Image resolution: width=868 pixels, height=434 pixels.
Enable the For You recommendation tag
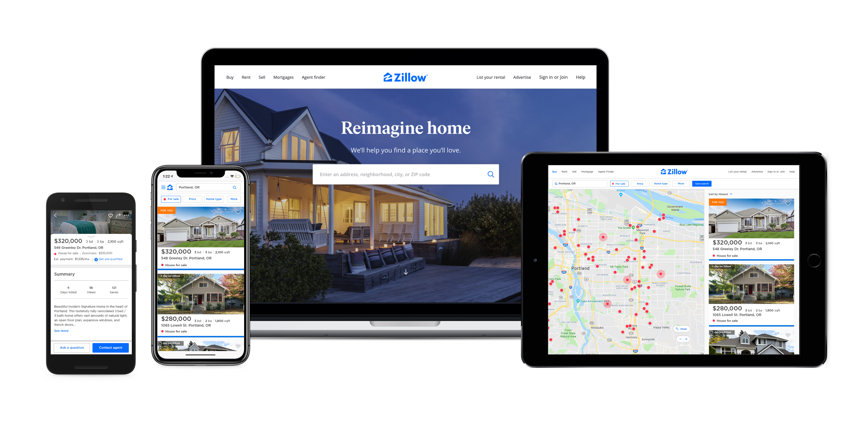click(166, 212)
